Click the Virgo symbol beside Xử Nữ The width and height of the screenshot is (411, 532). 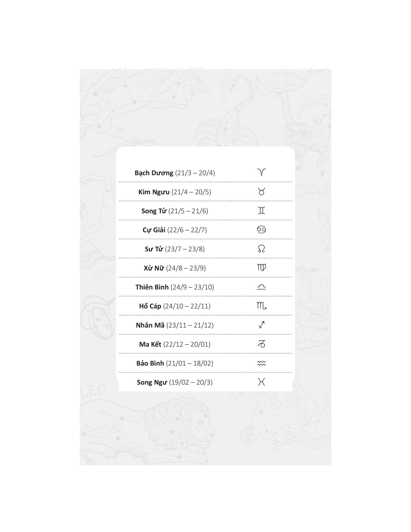coord(261,267)
